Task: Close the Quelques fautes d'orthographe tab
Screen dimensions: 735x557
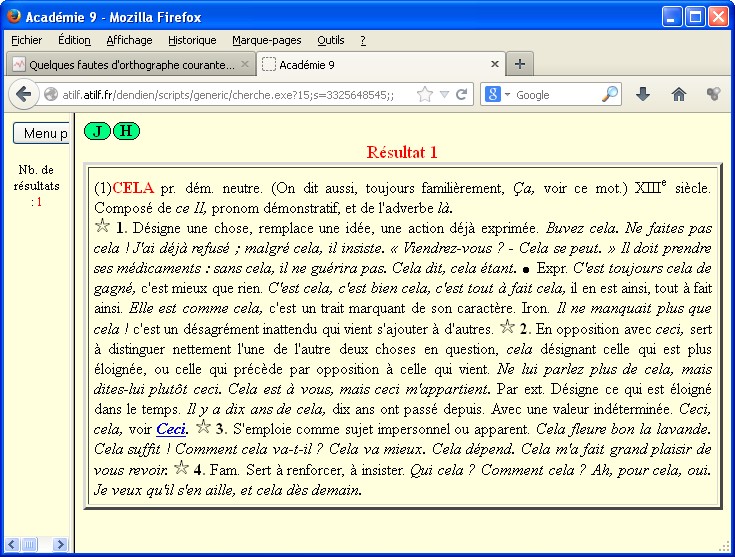Action: 245,64
